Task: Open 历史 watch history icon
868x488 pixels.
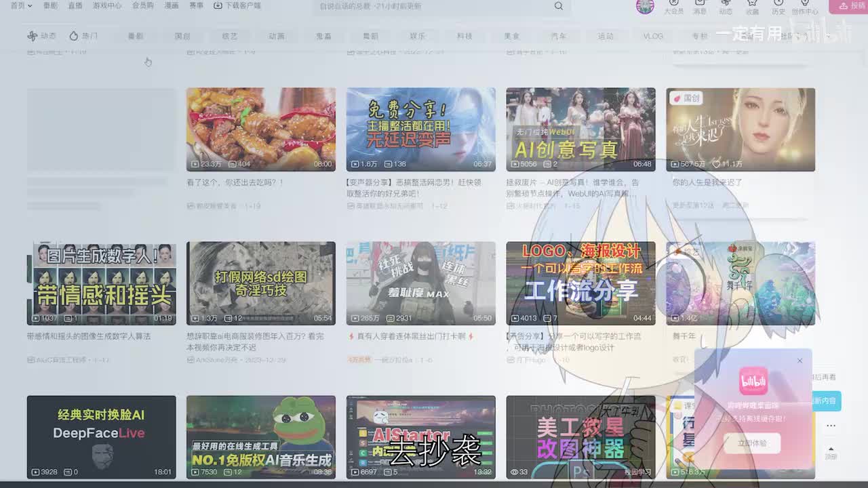Action: coord(778,6)
